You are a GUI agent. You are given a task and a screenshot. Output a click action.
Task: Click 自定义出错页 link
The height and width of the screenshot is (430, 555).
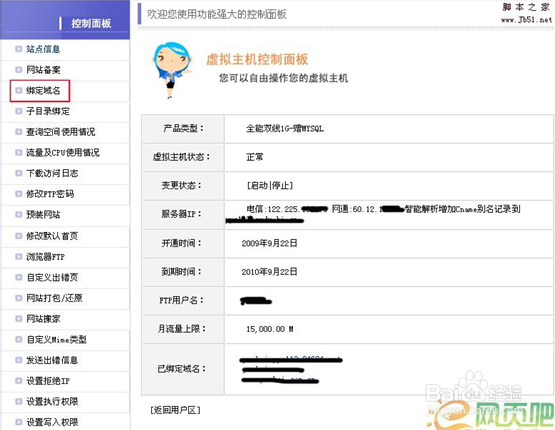(52, 277)
